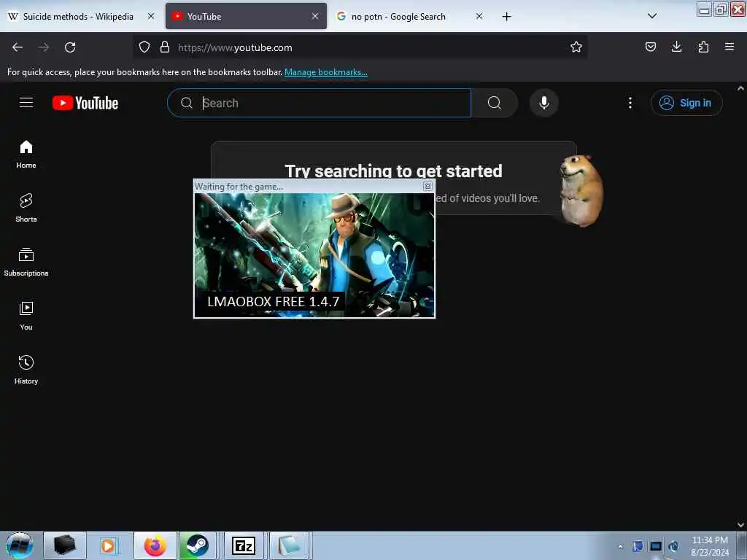Open Shorts in YouTube sidebar
Screen dimensions: 747x560
pos(26,208)
